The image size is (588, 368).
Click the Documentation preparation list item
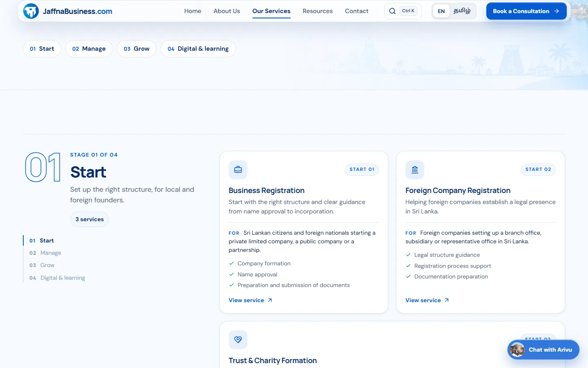coord(451,276)
